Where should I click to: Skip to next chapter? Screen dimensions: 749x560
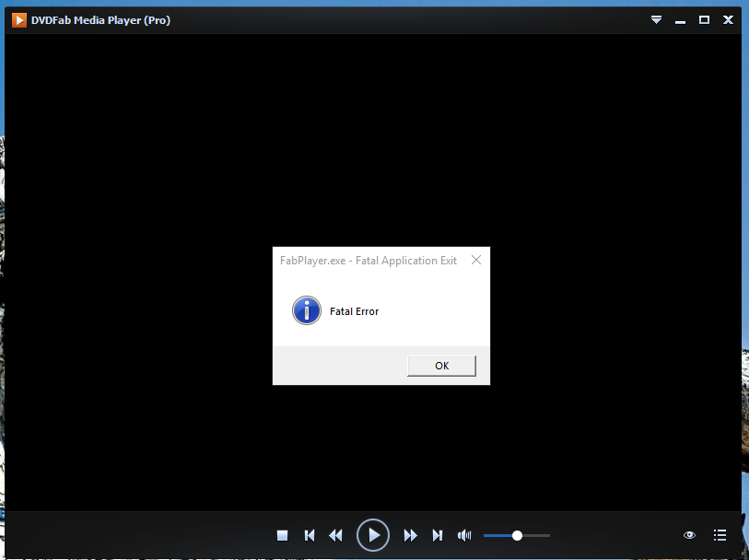pos(437,535)
